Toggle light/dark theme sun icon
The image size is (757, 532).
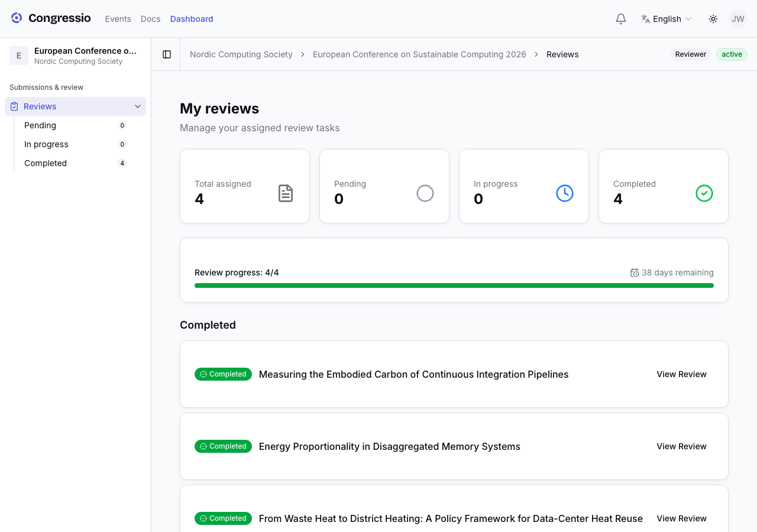[713, 19]
